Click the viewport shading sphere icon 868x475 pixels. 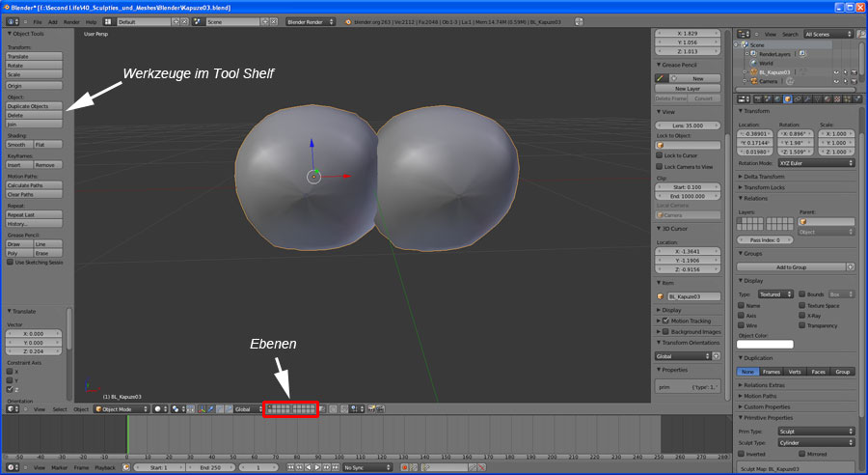pos(157,409)
